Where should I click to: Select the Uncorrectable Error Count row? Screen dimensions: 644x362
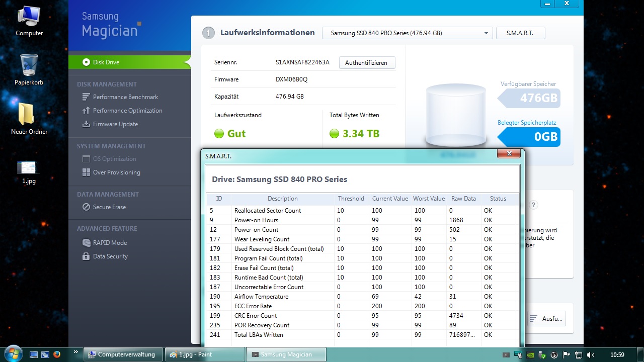(x=361, y=287)
